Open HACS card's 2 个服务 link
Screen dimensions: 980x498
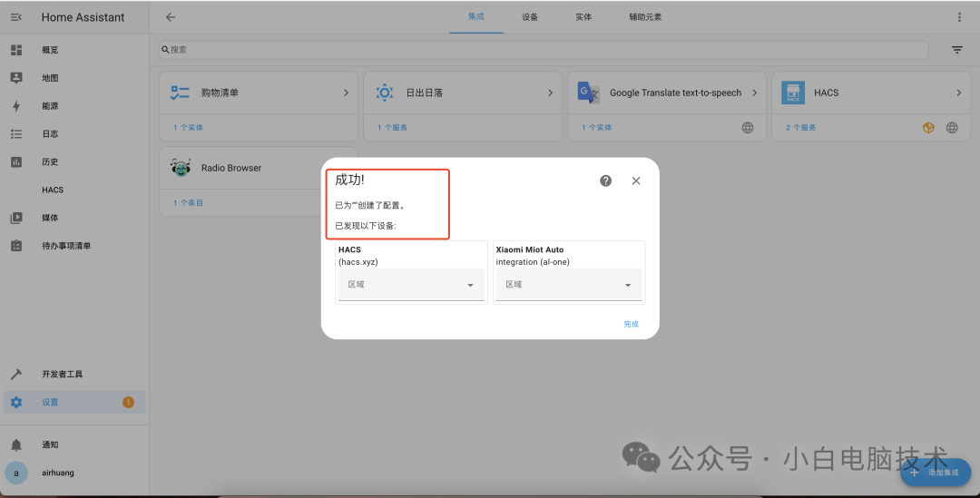[x=801, y=128]
